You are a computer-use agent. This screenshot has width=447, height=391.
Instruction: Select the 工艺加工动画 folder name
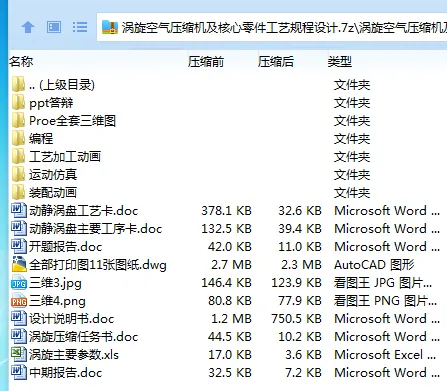point(65,157)
